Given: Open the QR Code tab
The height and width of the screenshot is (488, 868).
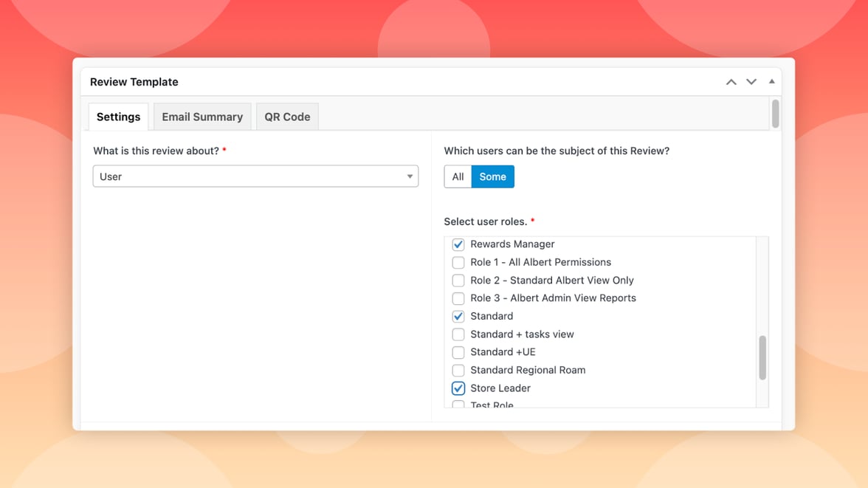Looking at the screenshot, I should point(287,117).
